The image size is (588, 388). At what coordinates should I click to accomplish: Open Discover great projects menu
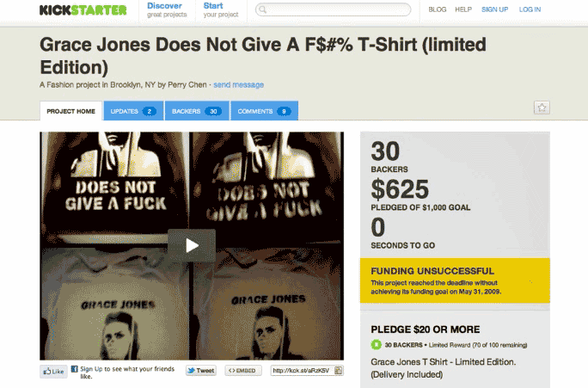pos(167,9)
